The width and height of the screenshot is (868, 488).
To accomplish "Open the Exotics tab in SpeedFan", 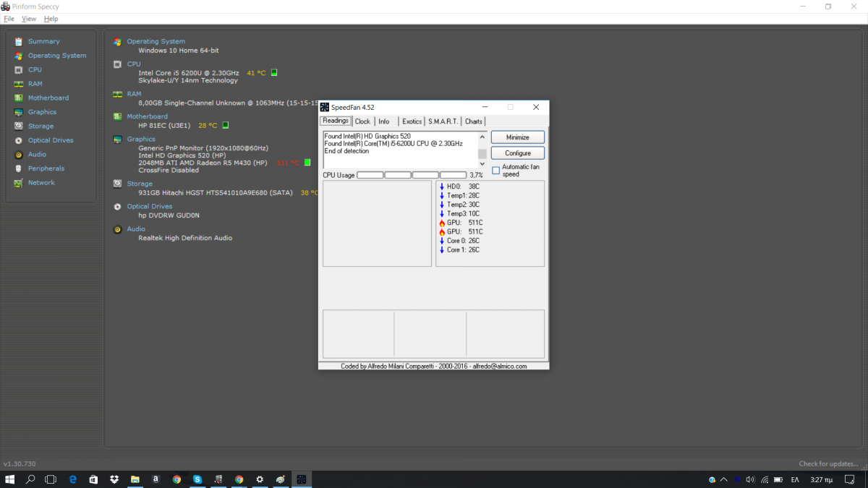I will click(412, 121).
